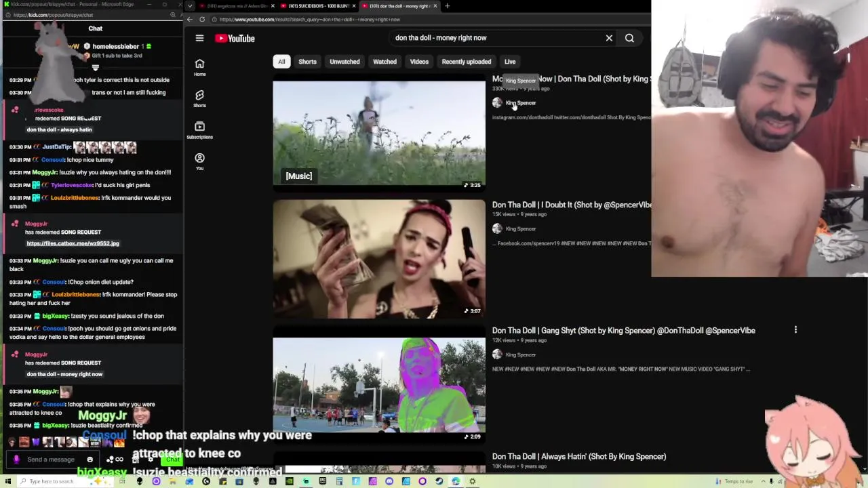Open the King Spencer channel under Money Right Now

coord(521,103)
